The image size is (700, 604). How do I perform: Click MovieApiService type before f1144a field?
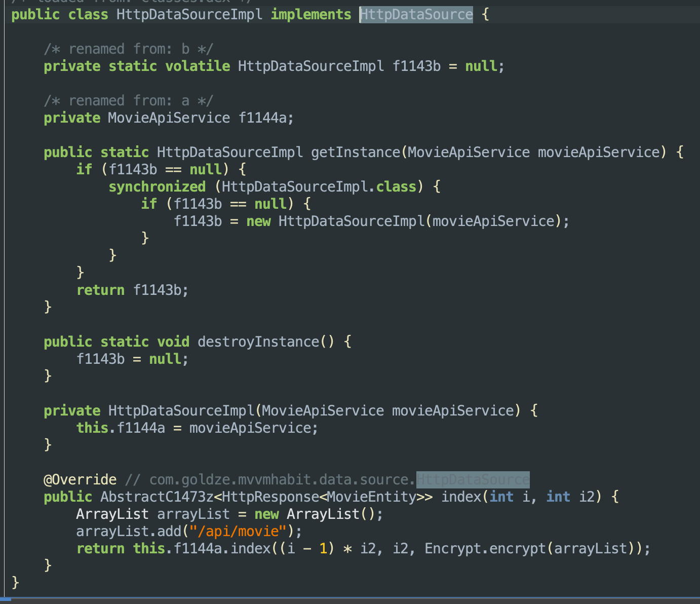169,118
